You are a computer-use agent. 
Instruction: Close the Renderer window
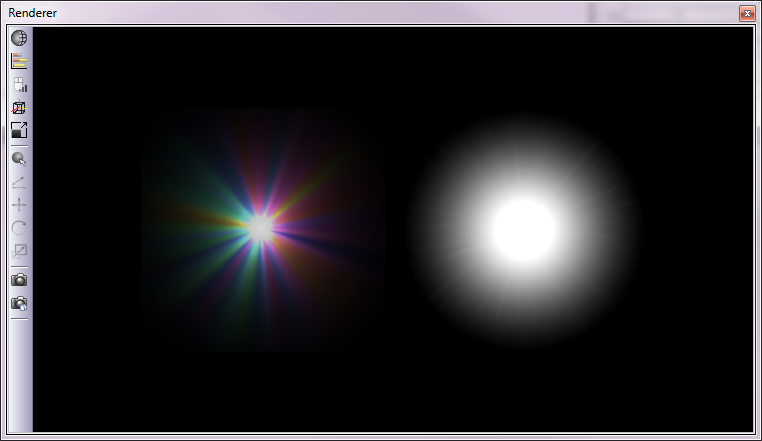pyautogui.click(x=746, y=13)
